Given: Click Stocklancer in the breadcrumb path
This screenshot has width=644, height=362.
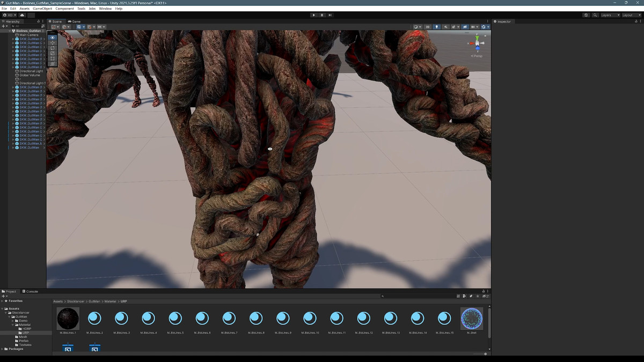Looking at the screenshot, I should 76,301.
